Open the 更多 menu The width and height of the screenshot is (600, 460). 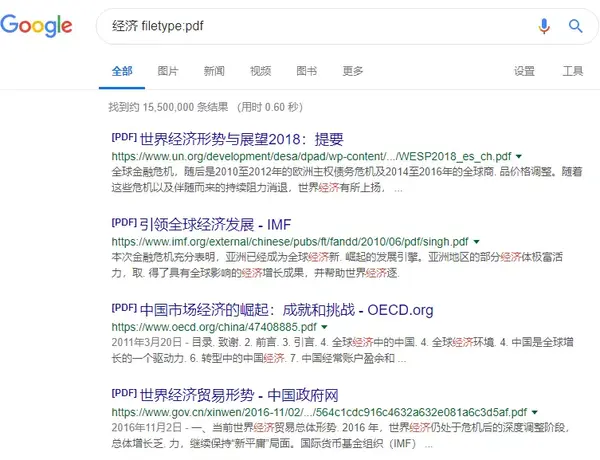click(353, 71)
